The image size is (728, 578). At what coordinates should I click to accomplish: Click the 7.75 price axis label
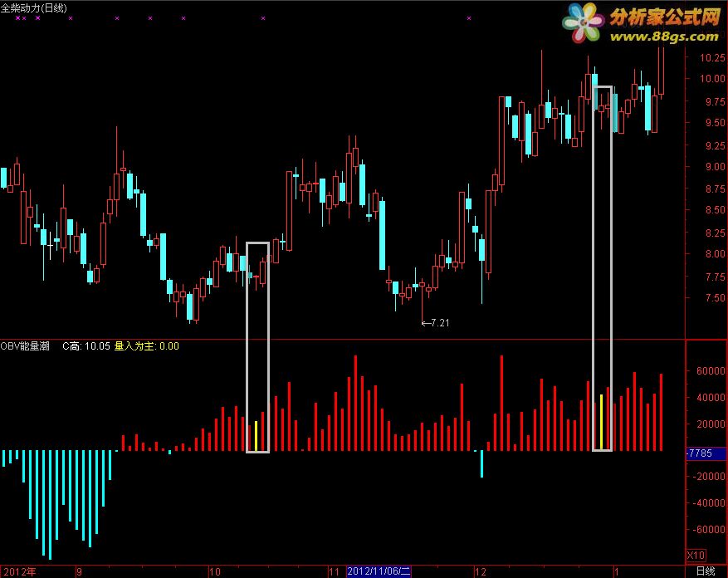pos(715,277)
